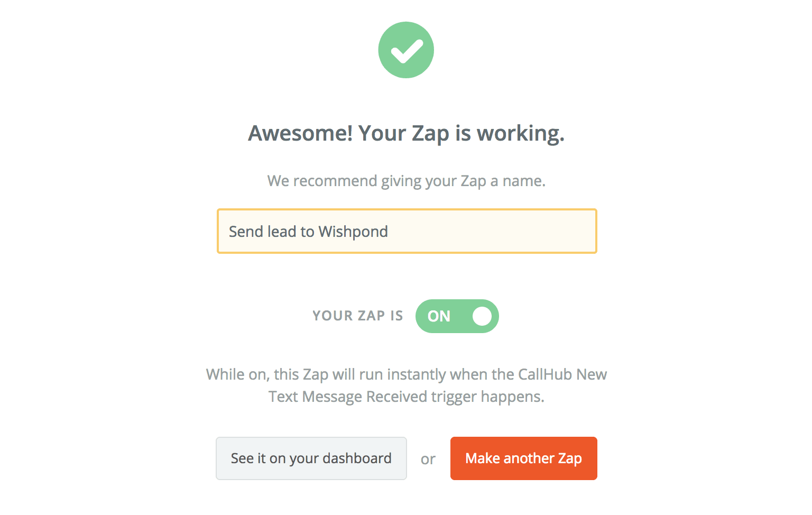Image resolution: width=812 pixels, height=515 pixels.
Task: Focus the Zap name input field
Action: click(407, 231)
